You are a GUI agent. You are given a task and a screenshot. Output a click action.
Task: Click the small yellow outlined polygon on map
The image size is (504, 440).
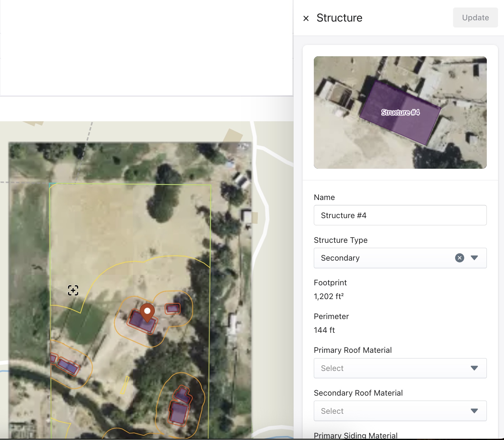tap(125, 385)
